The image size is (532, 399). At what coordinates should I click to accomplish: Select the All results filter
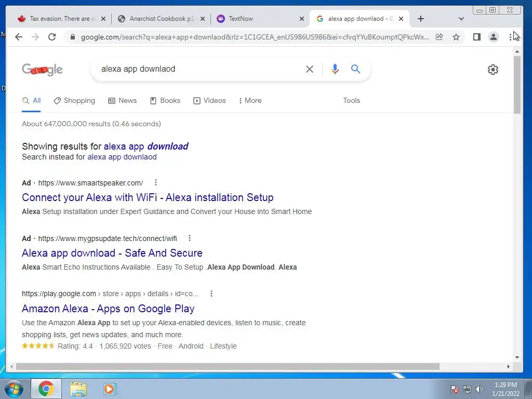32,100
